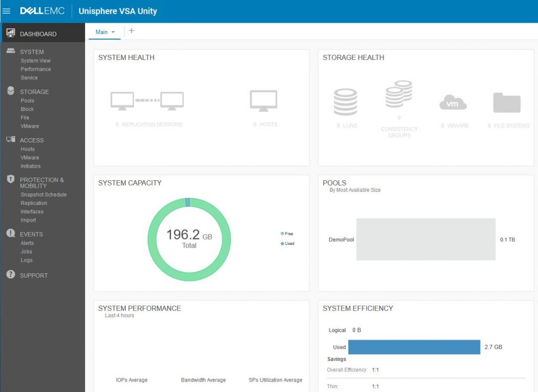Open DASHBOARD in the sidebar
Image resolution: width=538 pixels, height=392 pixels.
(43, 34)
